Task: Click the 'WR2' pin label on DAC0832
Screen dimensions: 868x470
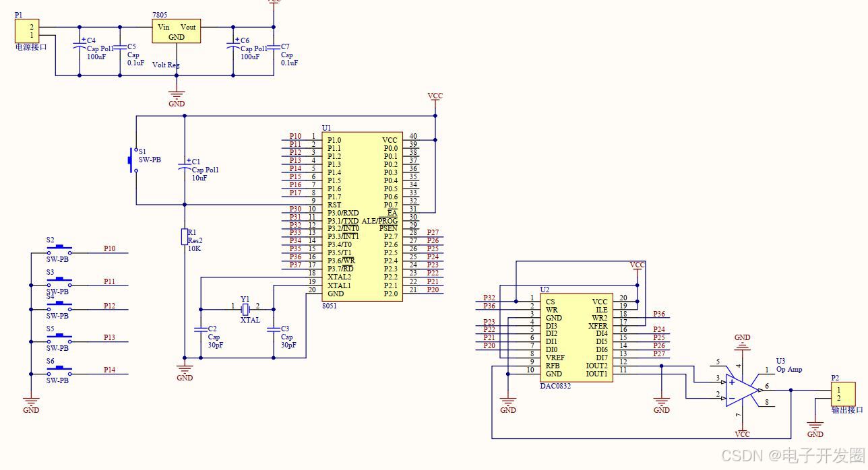Action: pos(600,318)
